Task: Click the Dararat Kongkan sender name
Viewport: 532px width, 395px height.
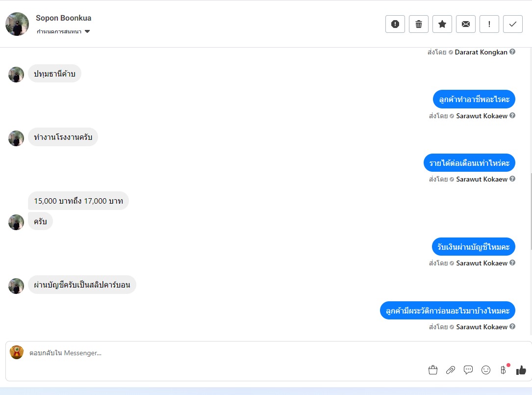Action: (481, 52)
